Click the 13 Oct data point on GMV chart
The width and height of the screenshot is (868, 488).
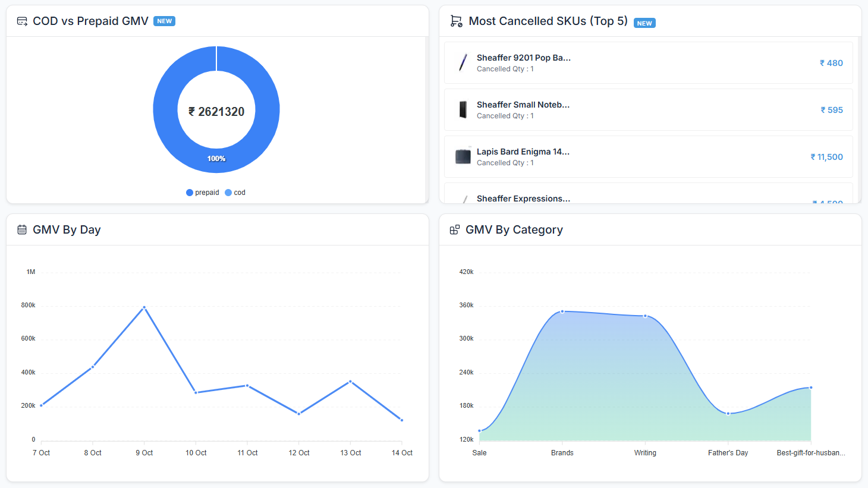(350, 382)
